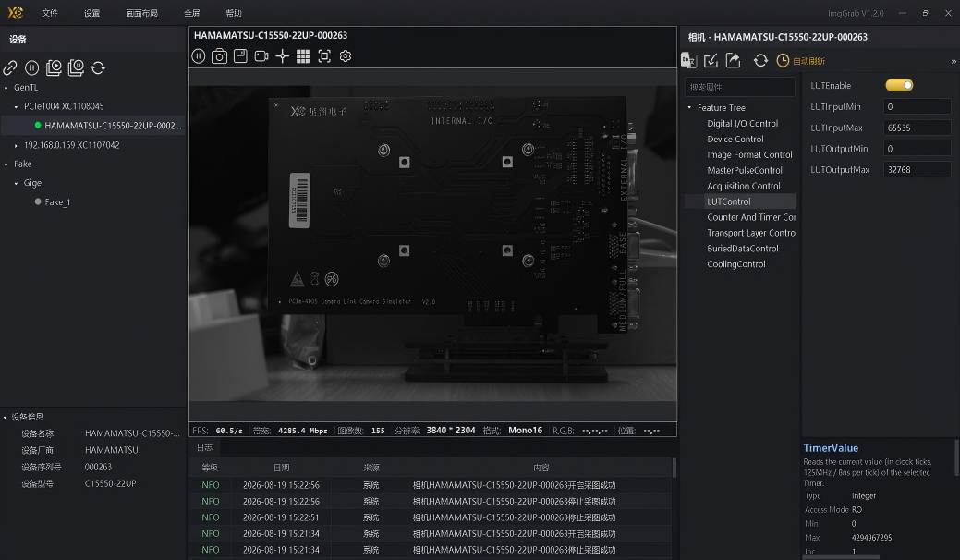Image resolution: width=960 pixels, height=560 pixels.
Task: Expand the properties toolbar overflow chevrons
Action: [954, 61]
